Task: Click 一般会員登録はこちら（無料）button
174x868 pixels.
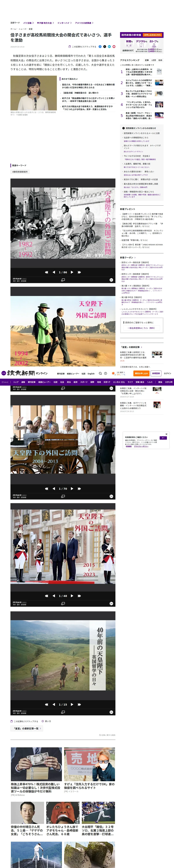Action: pyautogui.click(x=142, y=328)
